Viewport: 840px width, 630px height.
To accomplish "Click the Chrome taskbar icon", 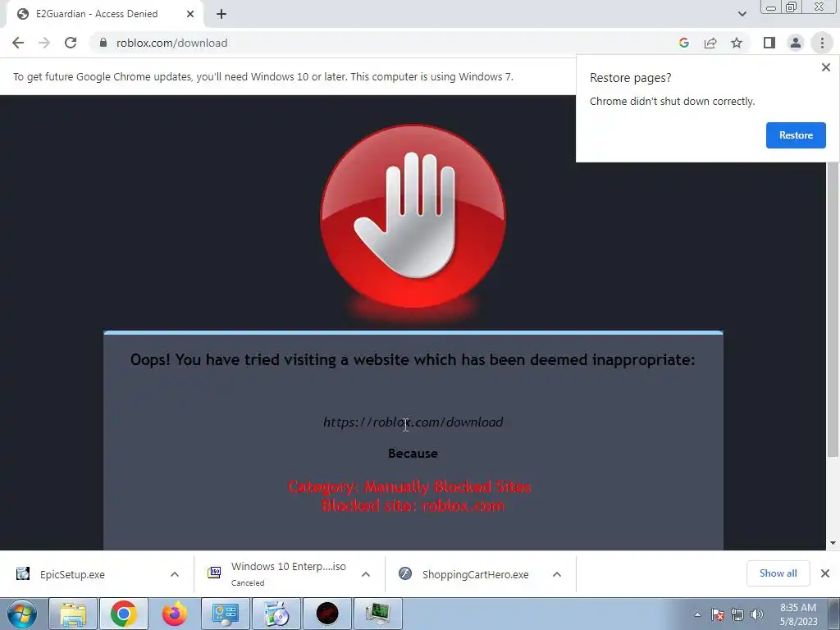I will (124, 614).
